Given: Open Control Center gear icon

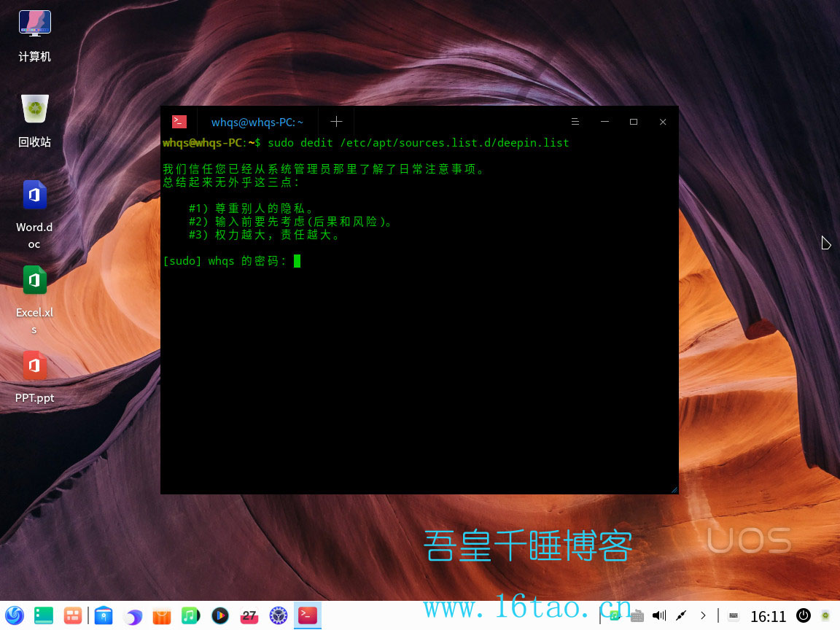Looking at the screenshot, I should (279, 615).
